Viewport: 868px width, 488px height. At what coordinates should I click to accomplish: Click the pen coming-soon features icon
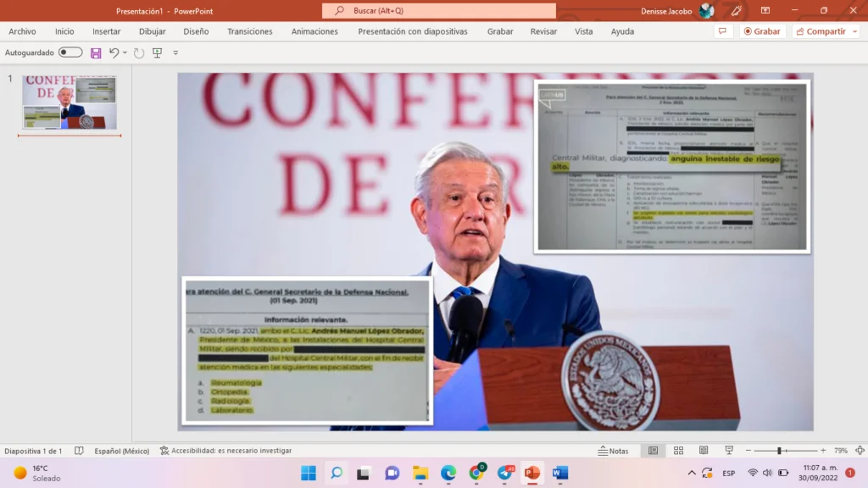click(737, 10)
